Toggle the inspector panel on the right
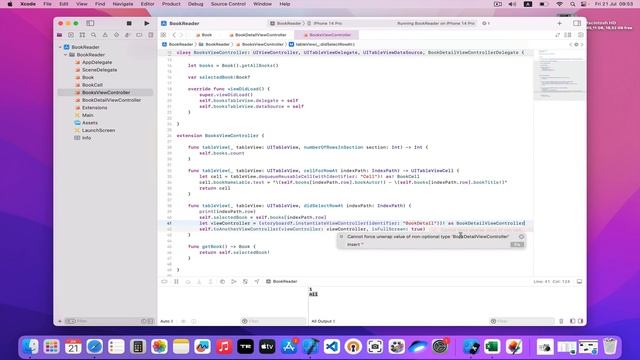The image size is (640, 360). pyautogui.click(x=577, y=23)
